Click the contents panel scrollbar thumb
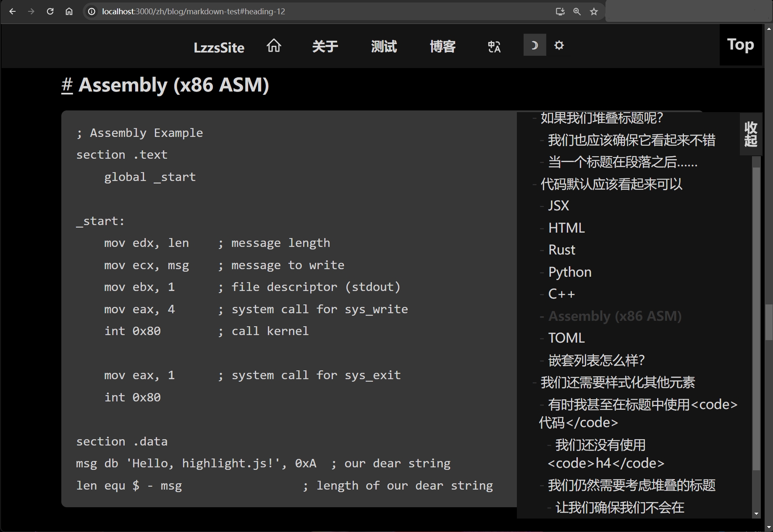This screenshot has height=532, width=773. [756, 319]
